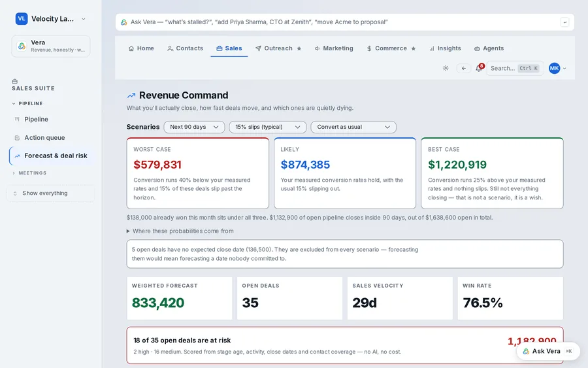Viewport: 588px width, 368px height.
Task: Click the Contacts person icon
Action: 171,48
